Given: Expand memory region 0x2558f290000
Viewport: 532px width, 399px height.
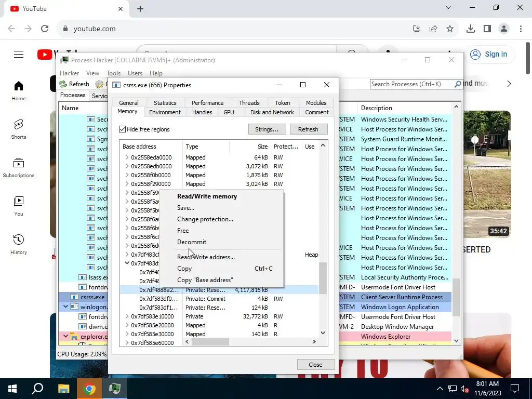Looking at the screenshot, I should [127, 183].
